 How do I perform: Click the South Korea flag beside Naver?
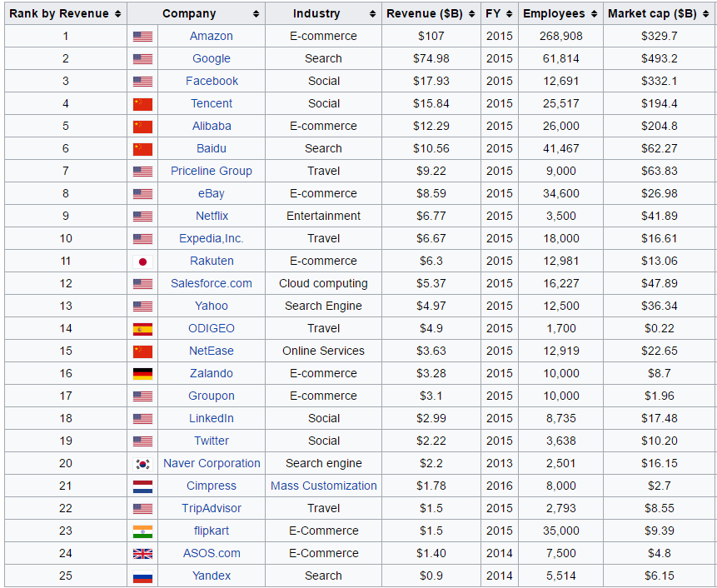[x=142, y=464]
